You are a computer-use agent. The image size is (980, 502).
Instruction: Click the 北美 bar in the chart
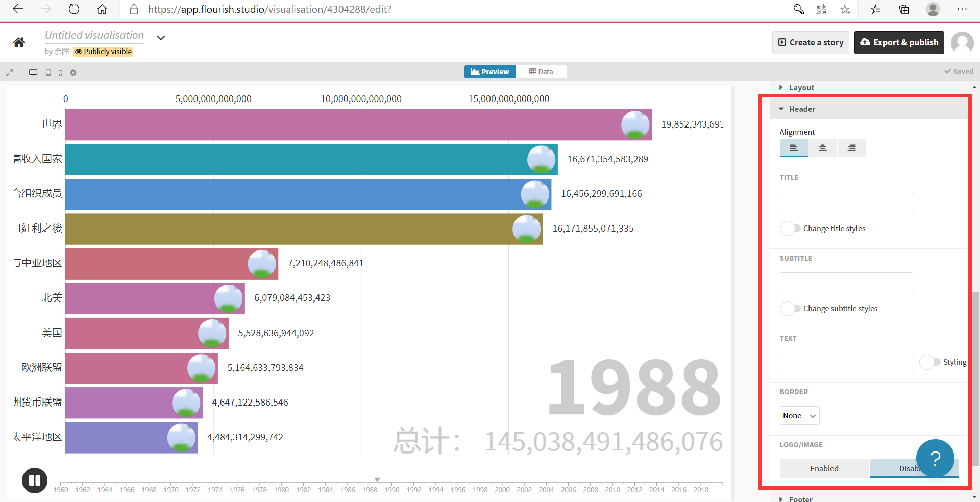tap(155, 298)
